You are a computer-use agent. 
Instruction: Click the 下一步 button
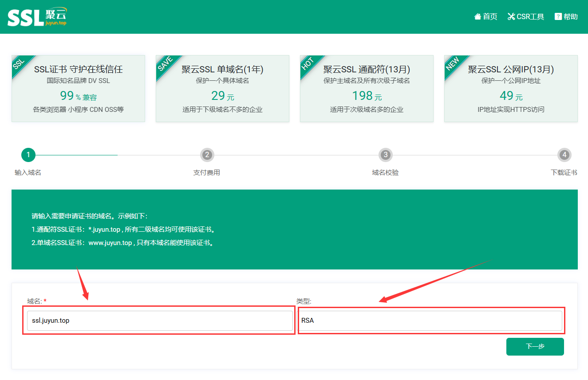click(x=535, y=347)
